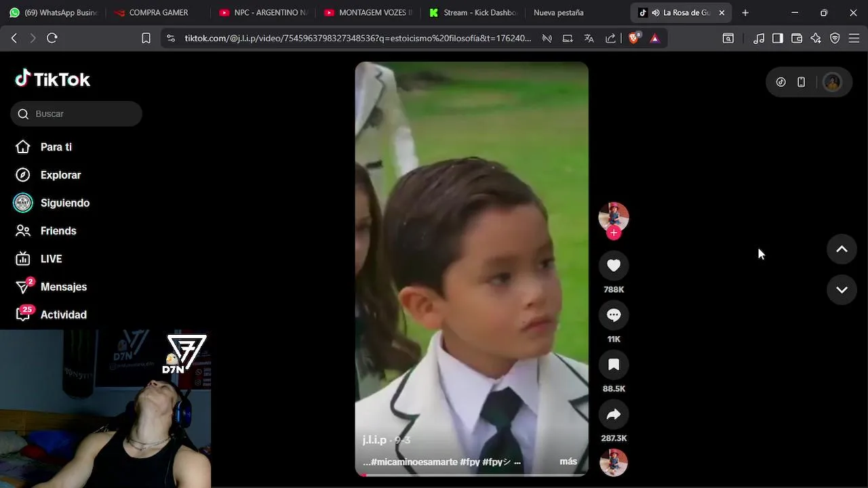Toggle the browser sidebar panel

tap(778, 39)
